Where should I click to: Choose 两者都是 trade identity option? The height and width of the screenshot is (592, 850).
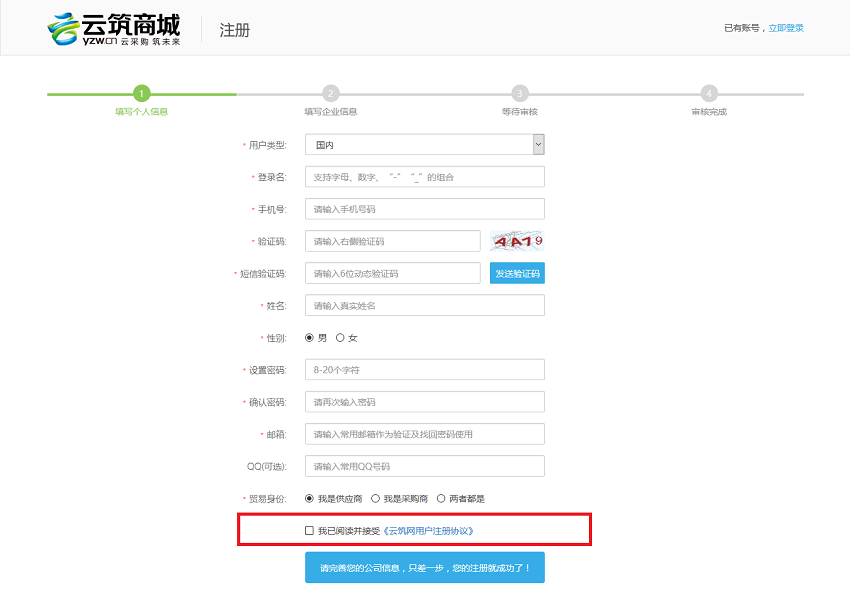441,498
